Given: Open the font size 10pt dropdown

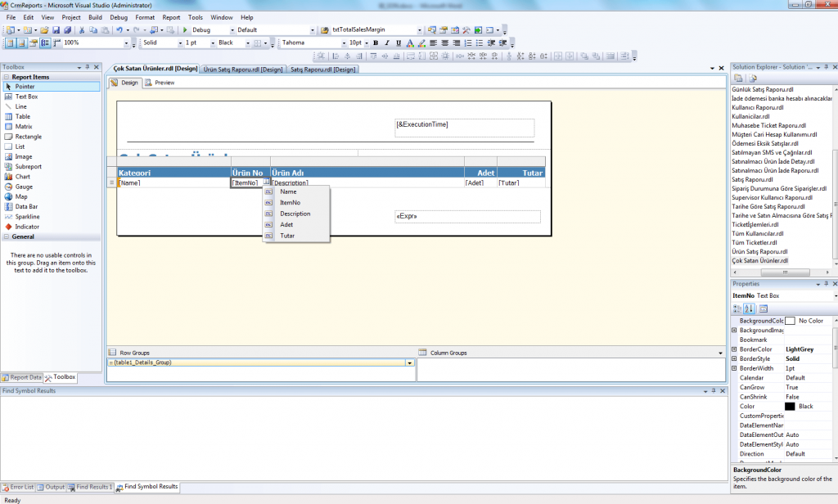Looking at the screenshot, I should click(x=366, y=43).
